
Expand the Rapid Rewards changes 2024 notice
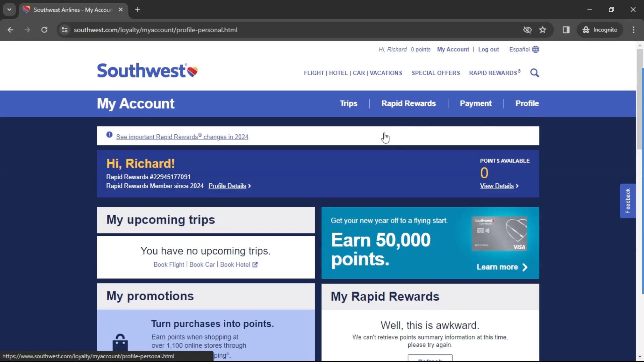click(x=182, y=136)
